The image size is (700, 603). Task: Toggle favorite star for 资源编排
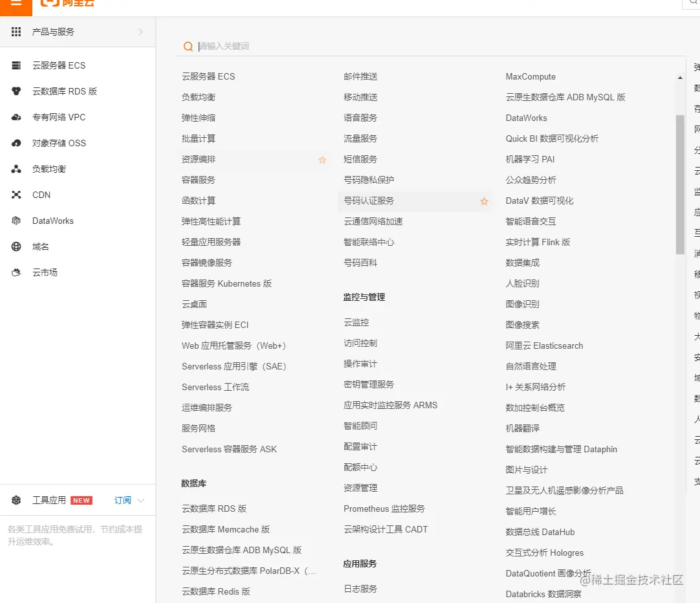point(322,160)
